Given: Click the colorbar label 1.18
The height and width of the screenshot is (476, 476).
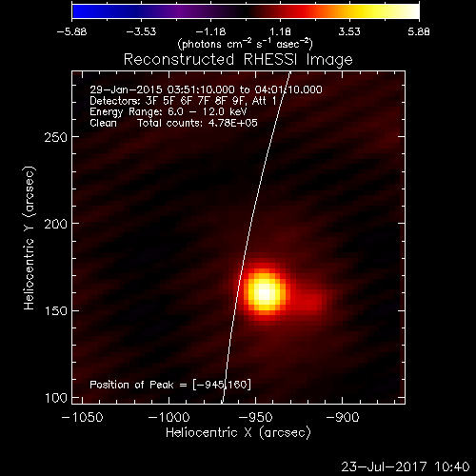Looking at the screenshot, I should pos(280,31).
